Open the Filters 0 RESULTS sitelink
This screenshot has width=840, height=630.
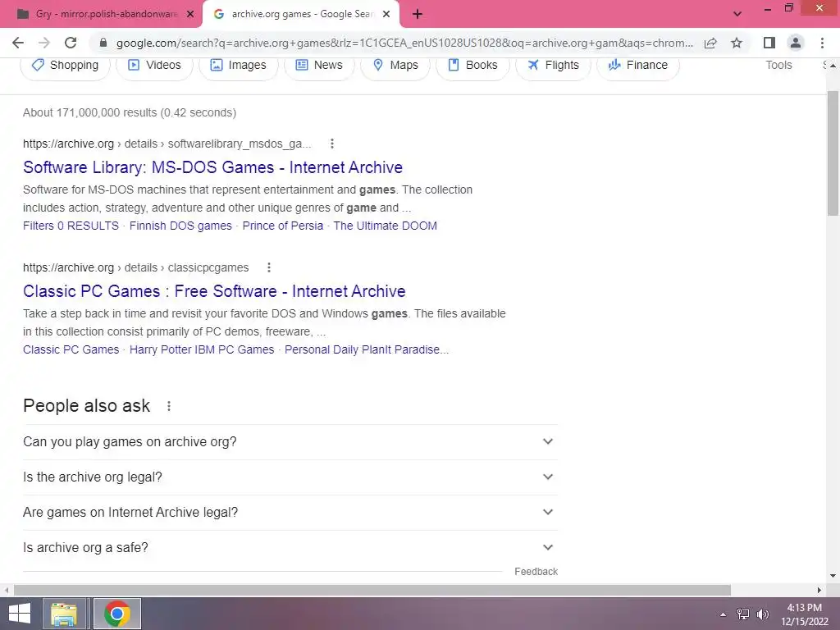tap(71, 226)
